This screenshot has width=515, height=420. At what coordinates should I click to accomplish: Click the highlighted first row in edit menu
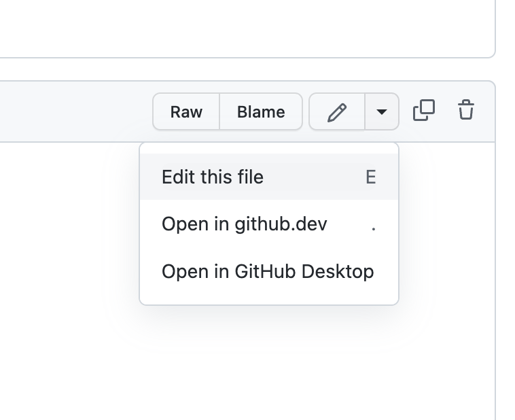[269, 177]
